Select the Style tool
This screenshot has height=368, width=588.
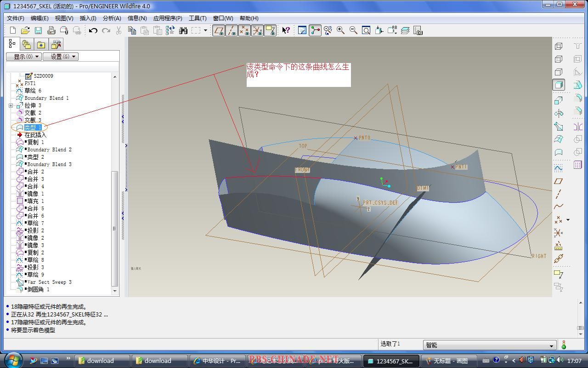(x=559, y=152)
